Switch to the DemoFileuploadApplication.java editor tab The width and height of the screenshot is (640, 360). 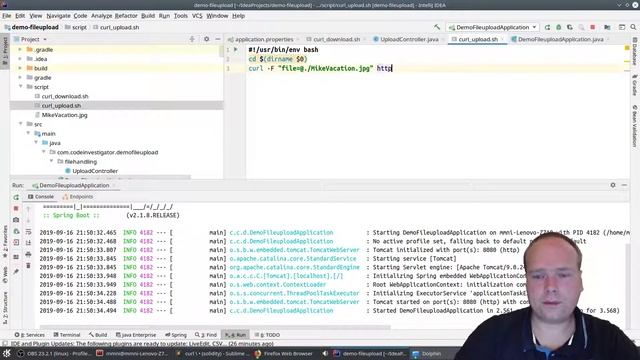click(560, 39)
